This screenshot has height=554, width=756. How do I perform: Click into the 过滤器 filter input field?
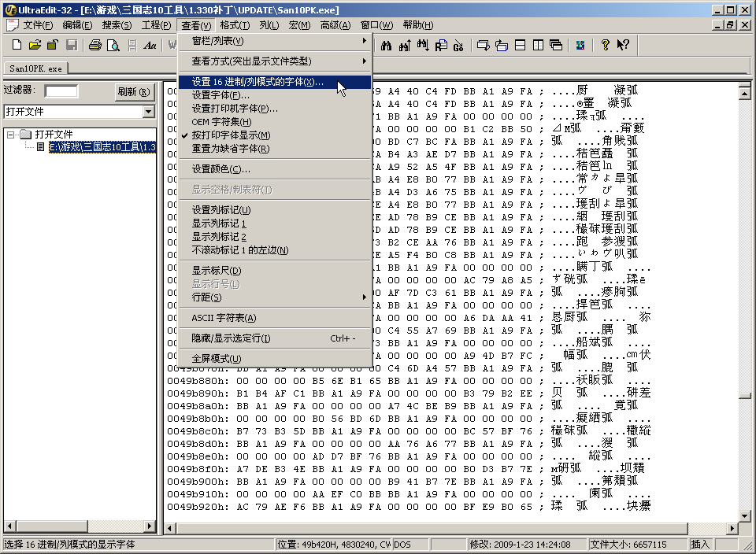[x=61, y=91]
